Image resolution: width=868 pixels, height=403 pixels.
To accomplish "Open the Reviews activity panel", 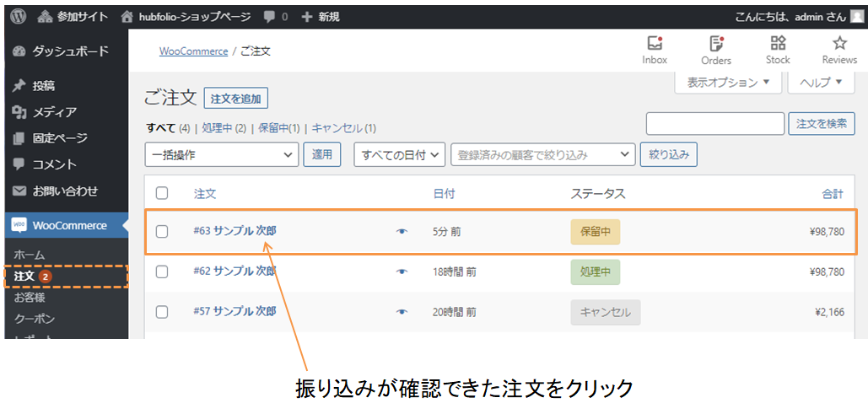I will click(x=840, y=51).
